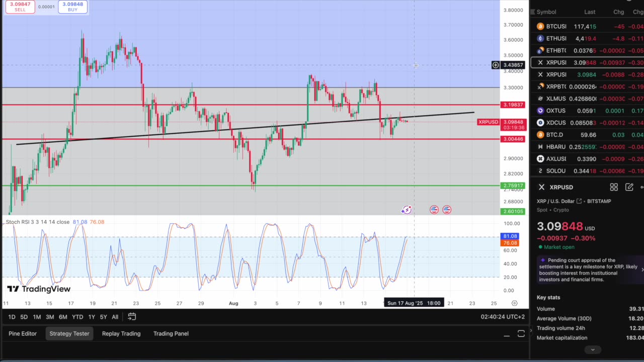Expand the key stats with bottom chevron
Image resolution: width=644 pixels, height=362 pixels.
coord(593,349)
